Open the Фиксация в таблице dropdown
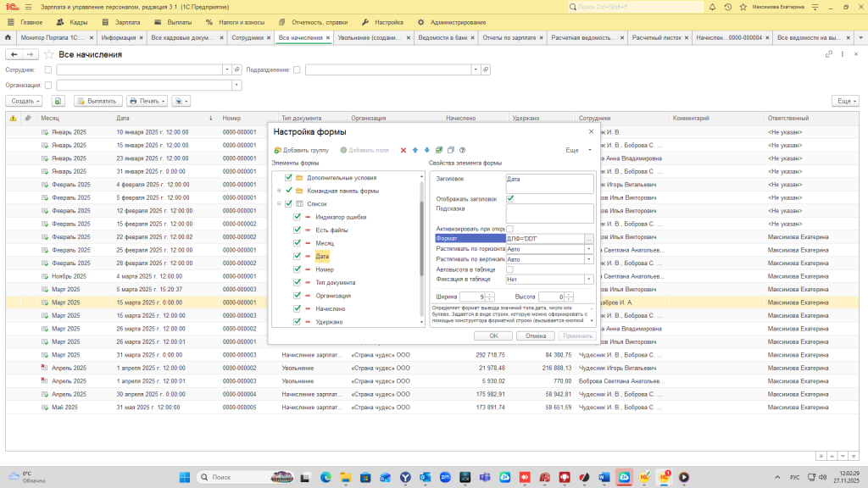Image resolution: width=868 pixels, height=488 pixels. (x=588, y=279)
